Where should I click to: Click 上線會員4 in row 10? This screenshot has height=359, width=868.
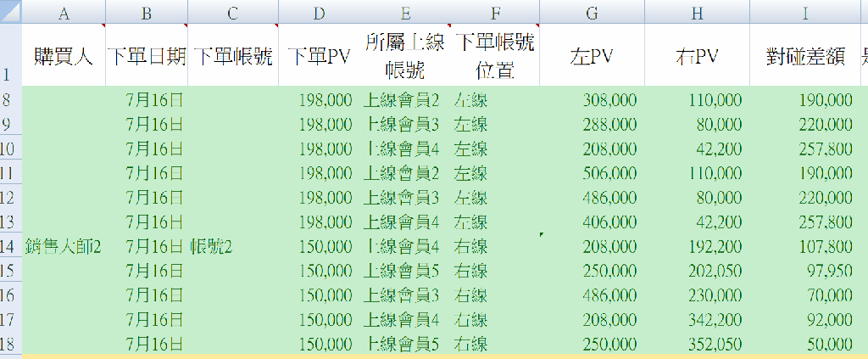pyautogui.click(x=401, y=149)
